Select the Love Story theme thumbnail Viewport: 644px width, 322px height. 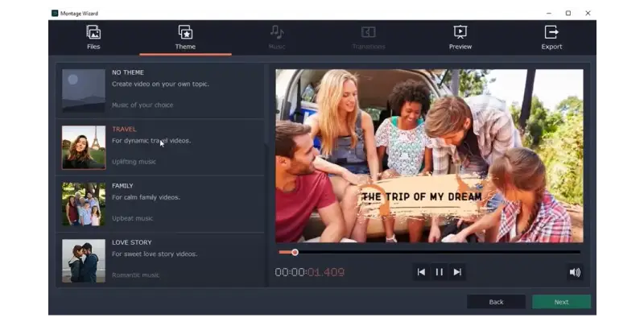click(84, 261)
